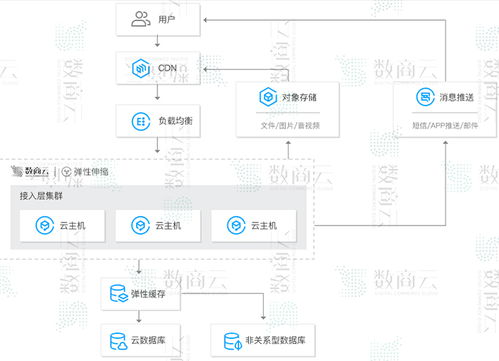
Task: Click the 消息推送 round message icon
Action: point(425,97)
